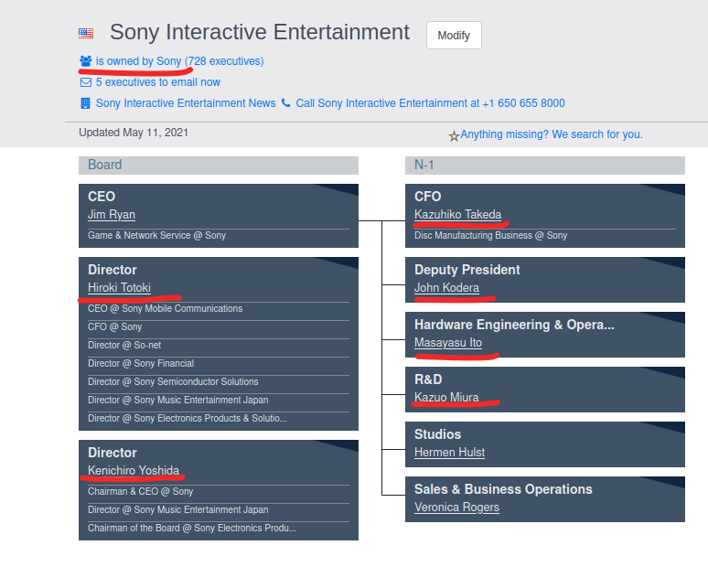Click 'Director @ Sony Semiconductor Solutions' row

click(x=219, y=381)
